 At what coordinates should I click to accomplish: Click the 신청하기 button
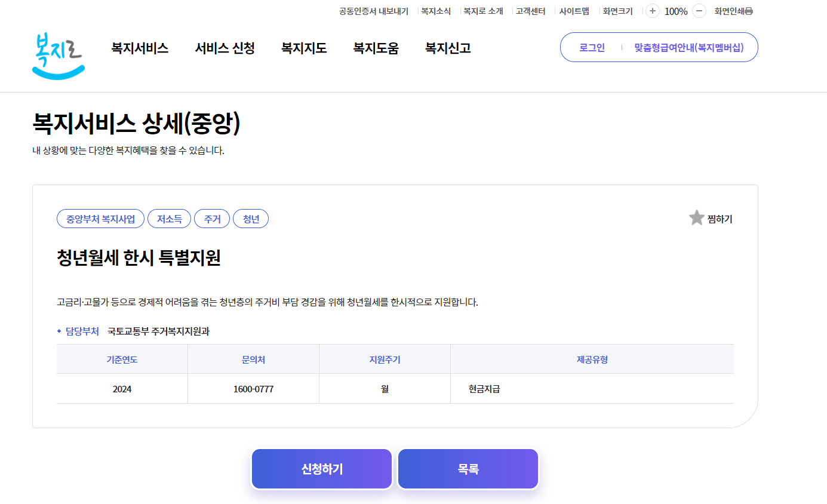pyautogui.click(x=321, y=469)
